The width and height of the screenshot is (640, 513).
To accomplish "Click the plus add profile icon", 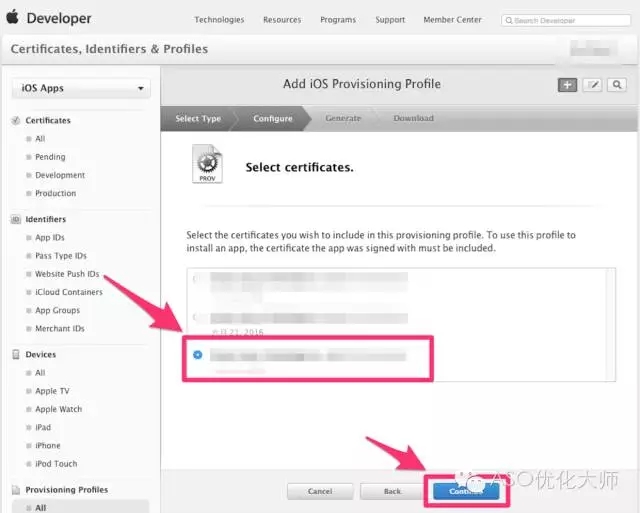I will coord(567,85).
